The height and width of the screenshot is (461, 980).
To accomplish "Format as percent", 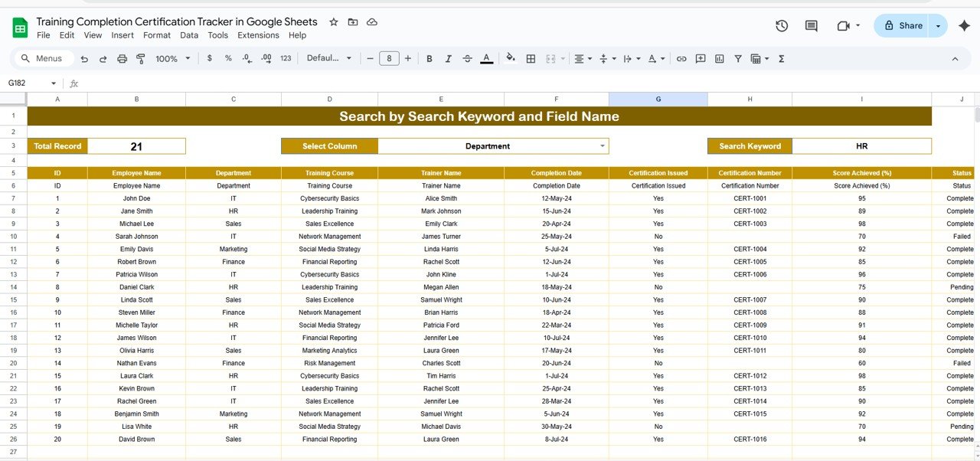I will tap(228, 58).
